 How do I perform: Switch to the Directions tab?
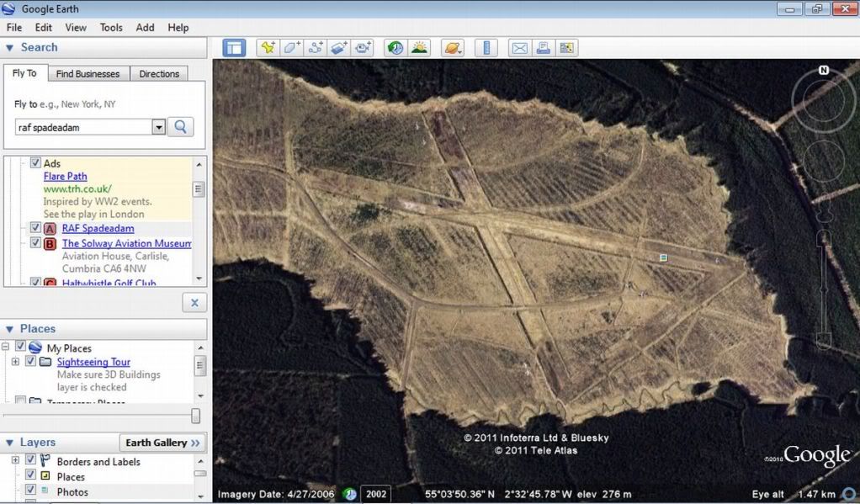click(159, 74)
